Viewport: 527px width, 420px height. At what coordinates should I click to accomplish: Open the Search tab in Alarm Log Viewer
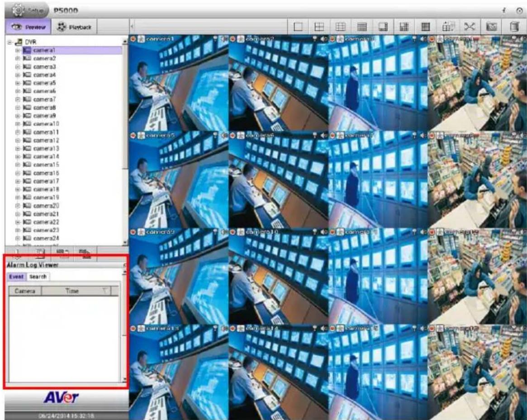pyautogui.click(x=38, y=277)
